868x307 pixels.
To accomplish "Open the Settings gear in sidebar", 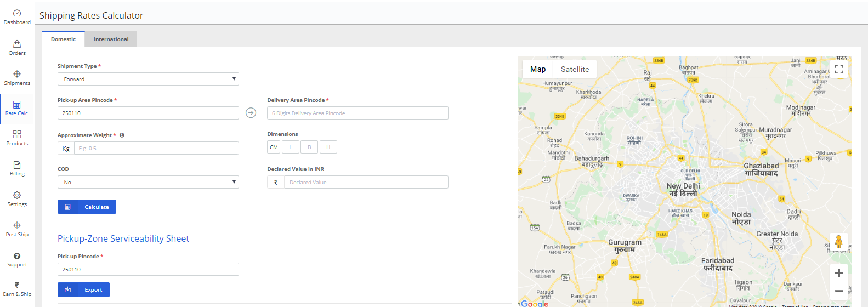I will [x=17, y=199].
